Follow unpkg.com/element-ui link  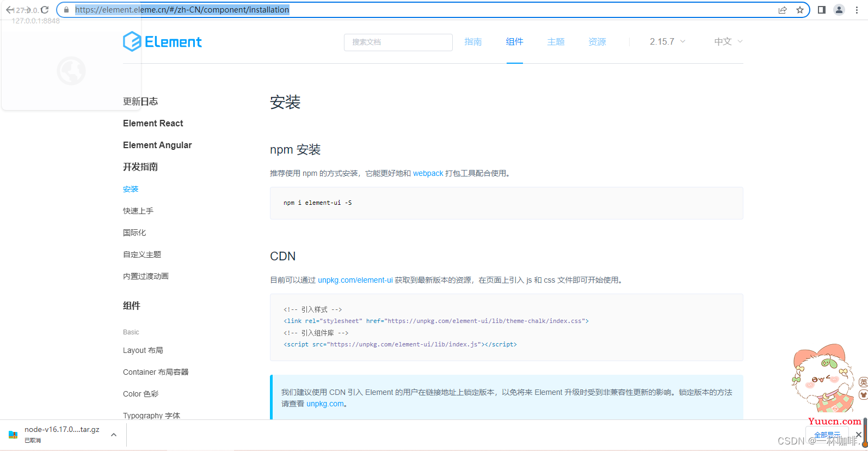[x=355, y=280]
